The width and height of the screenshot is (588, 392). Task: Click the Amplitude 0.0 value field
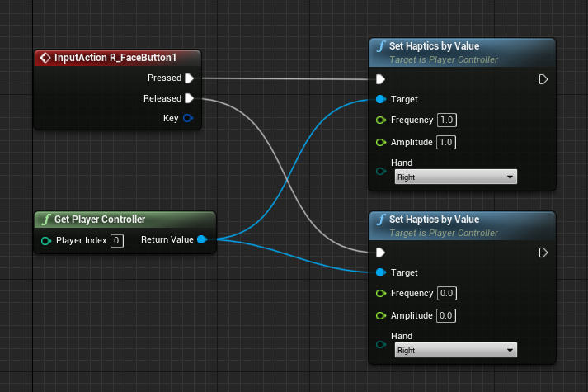point(446,315)
